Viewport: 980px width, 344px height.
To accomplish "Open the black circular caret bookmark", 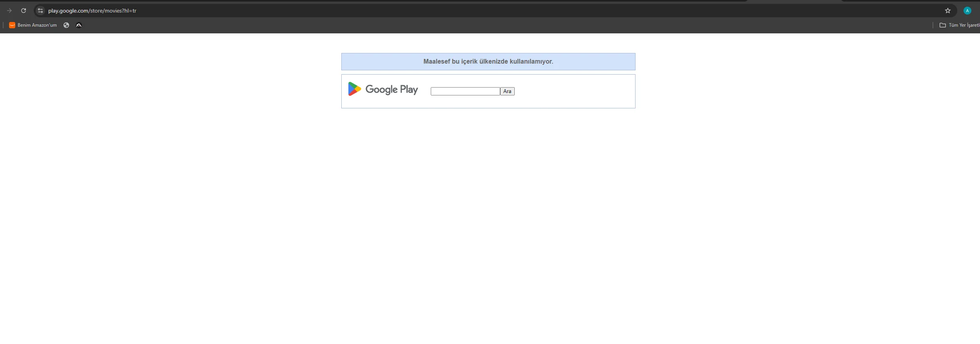I will pos(79,25).
